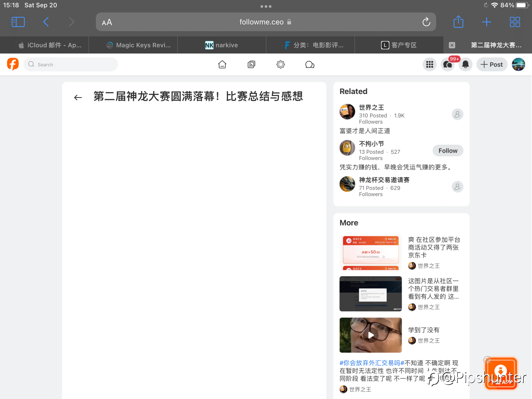Tap the Safari share icon

458,22
